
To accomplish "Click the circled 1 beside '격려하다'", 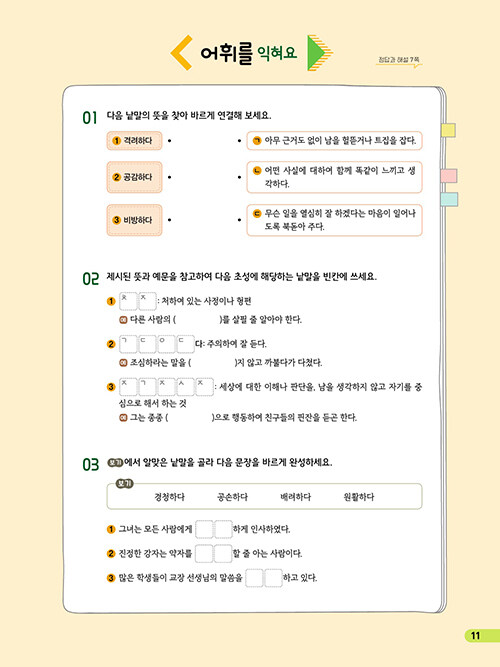I will point(117,140).
